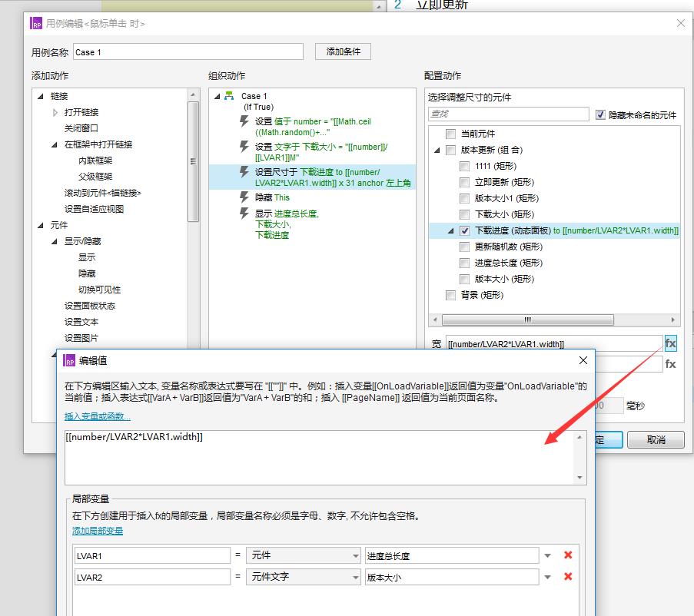Image resolution: width=694 pixels, height=616 pixels.
Task: Click scroll-right arrow of element list
Action: point(673,320)
